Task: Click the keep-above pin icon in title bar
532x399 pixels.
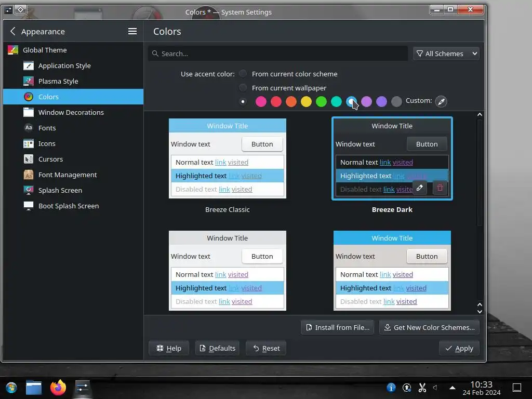Action: [20, 9]
